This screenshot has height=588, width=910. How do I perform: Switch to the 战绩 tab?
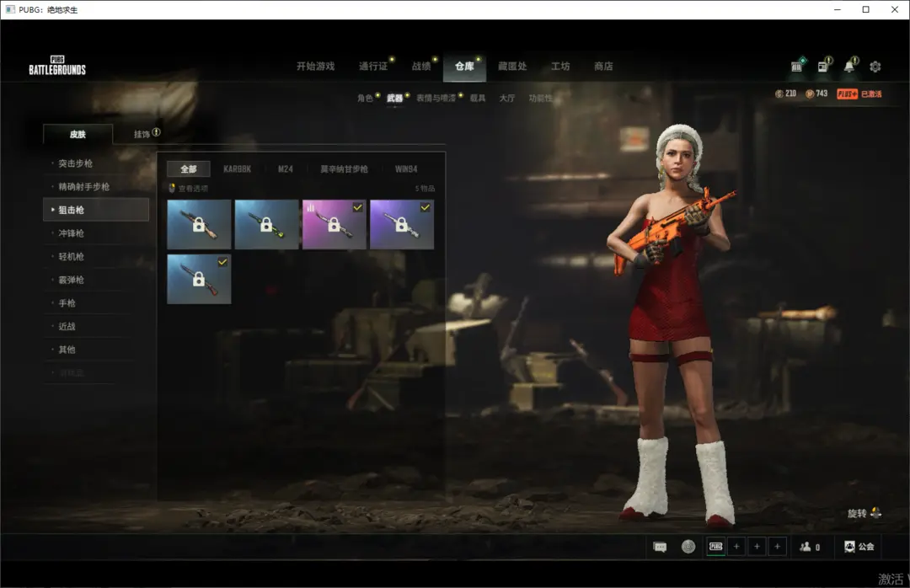tap(421, 67)
